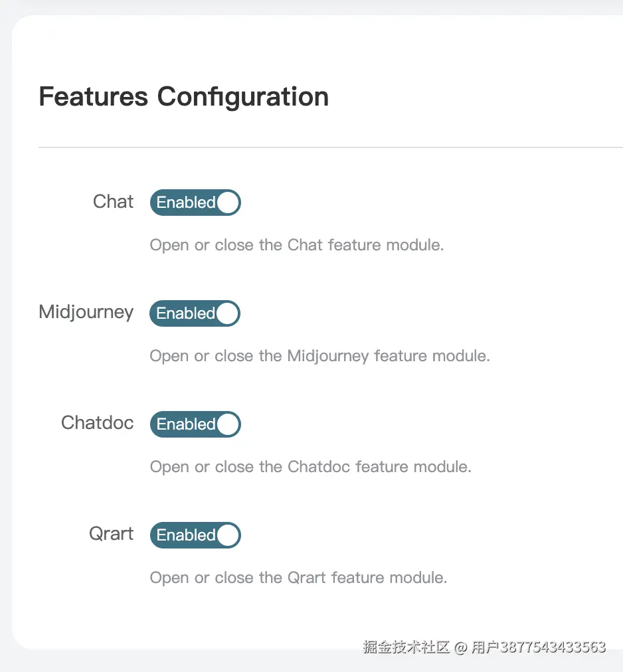623x672 pixels.
Task: Click the white knob on the Qrart switch
Action: [228, 535]
